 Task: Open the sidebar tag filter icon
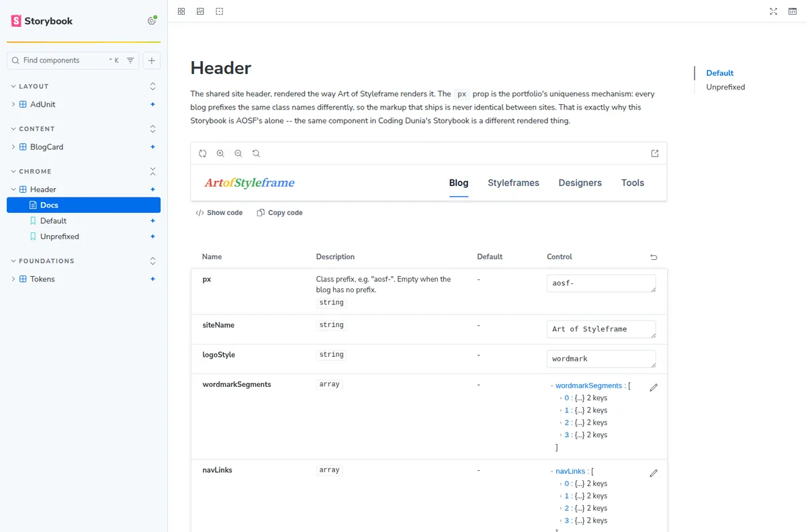pyautogui.click(x=130, y=60)
